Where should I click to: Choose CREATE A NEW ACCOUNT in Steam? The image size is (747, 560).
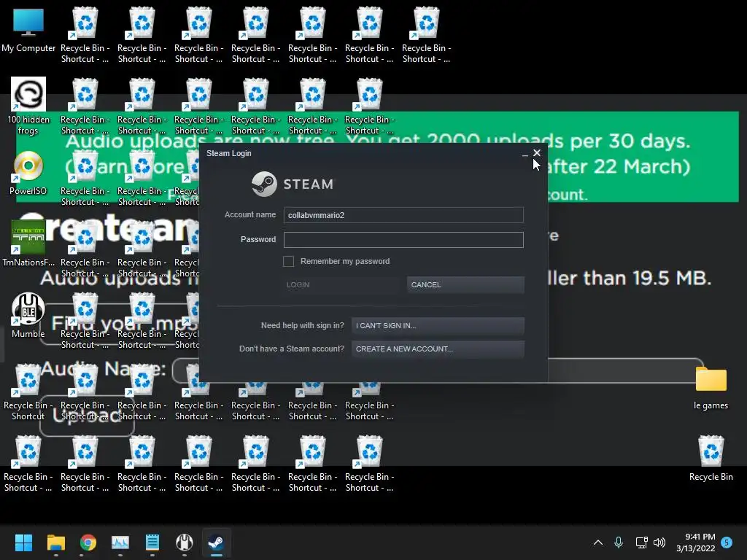tap(438, 349)
